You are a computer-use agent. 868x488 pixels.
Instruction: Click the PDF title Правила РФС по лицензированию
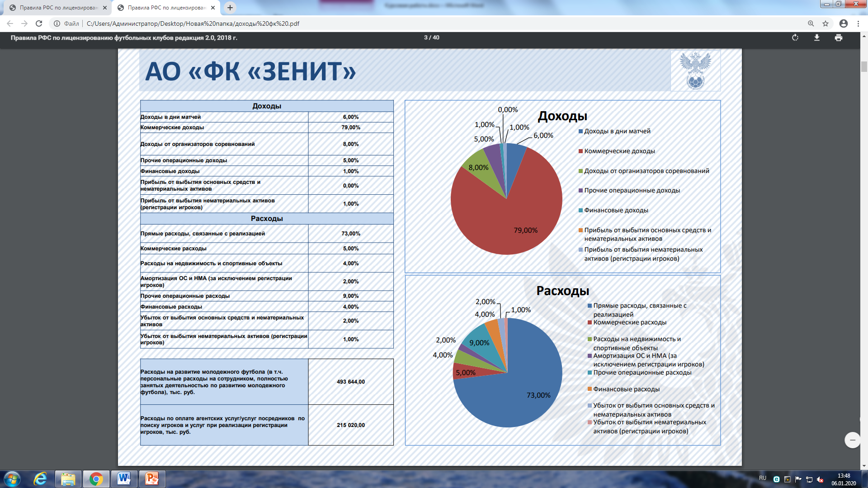click(x=124, y=38)
